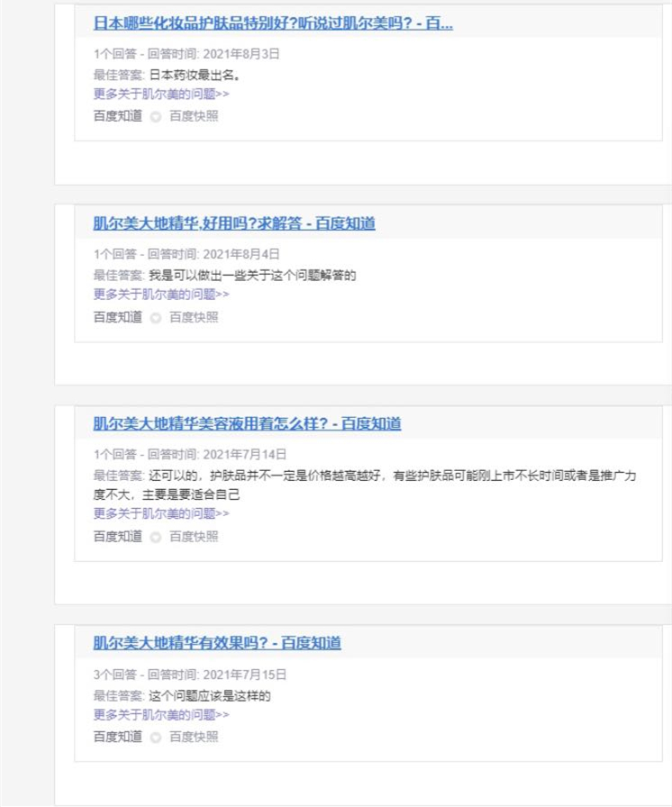Open 百度快照 for the 好用吗?求解答 result
The width and height of the screenshot is (672, 807).
[194, 317]
